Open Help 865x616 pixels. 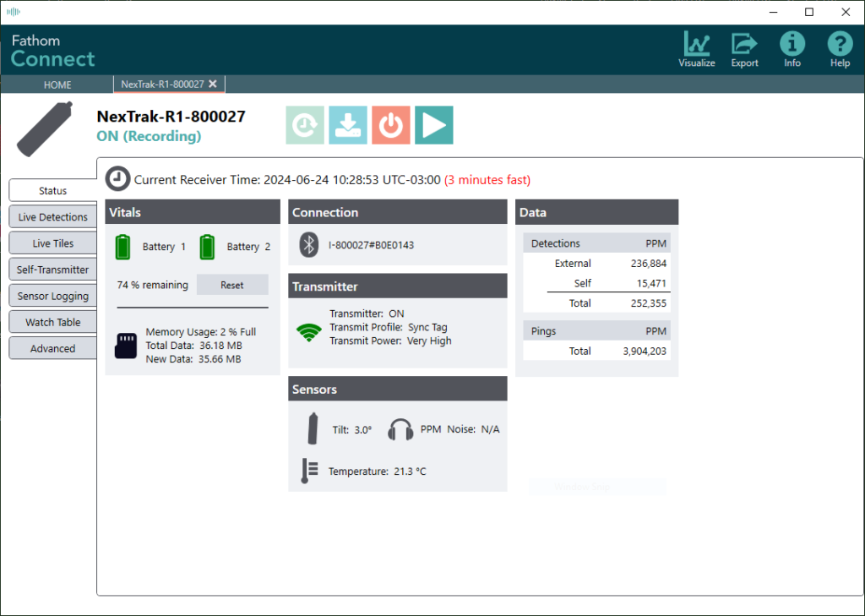[x=840, y=48]
